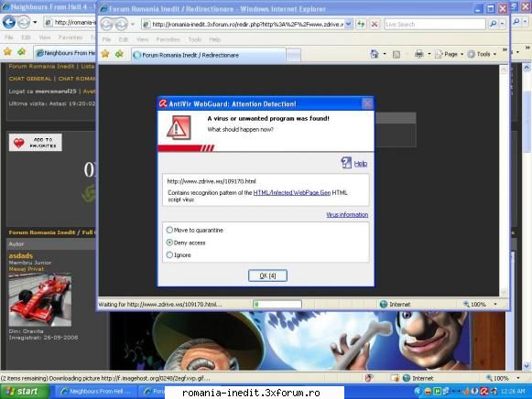Screen dimensions: 532x399
Task: Click the page loading progress bar
Action: pos(277,304)
